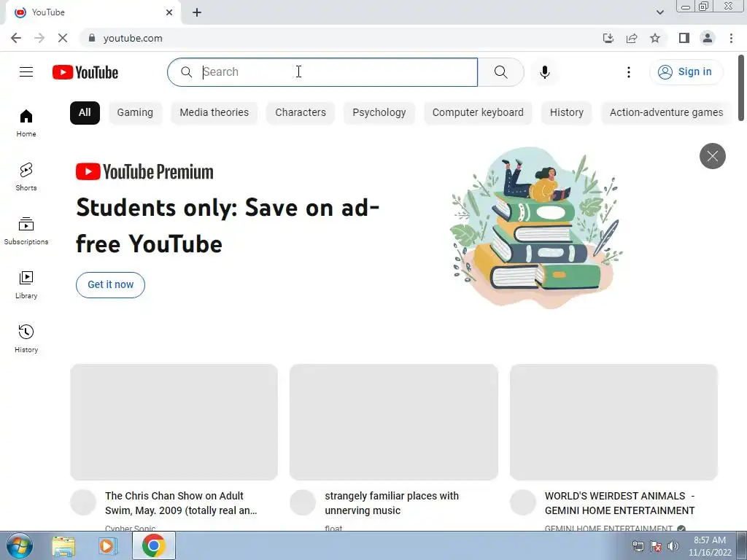Select the All filter chip
The height and width of the screenshot is (560, 747).
point(85,113)
